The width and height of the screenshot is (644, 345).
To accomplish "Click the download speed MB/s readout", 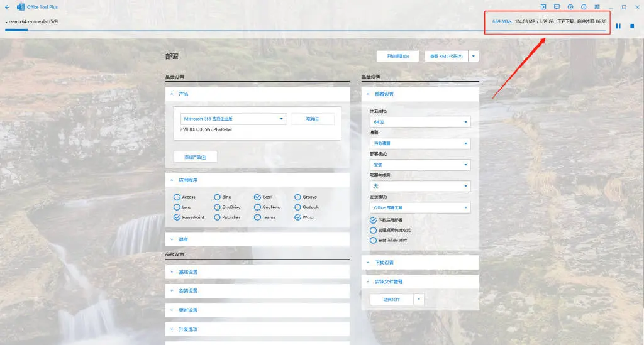I will click(x=502, y=21).
